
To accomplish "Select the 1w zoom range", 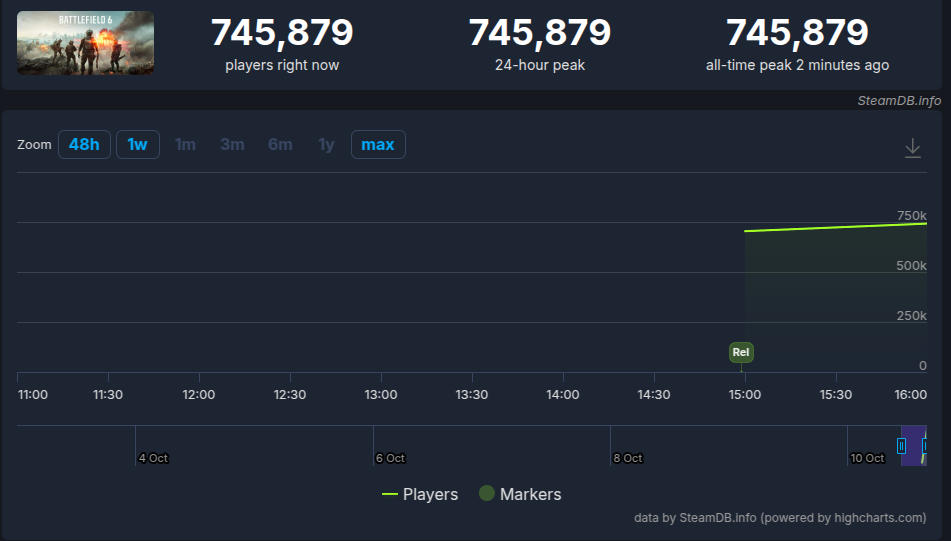I will pyautogui.click(x=138, y=145).
